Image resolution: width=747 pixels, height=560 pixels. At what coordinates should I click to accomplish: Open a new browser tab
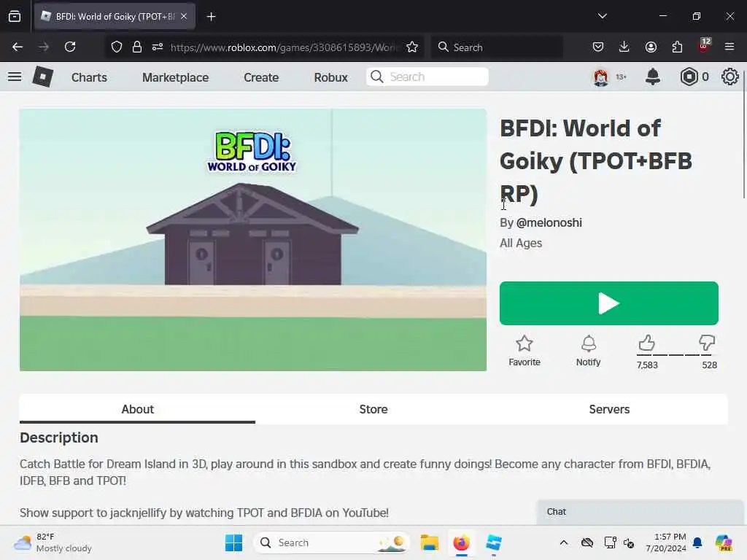click(x=211, y=17)
